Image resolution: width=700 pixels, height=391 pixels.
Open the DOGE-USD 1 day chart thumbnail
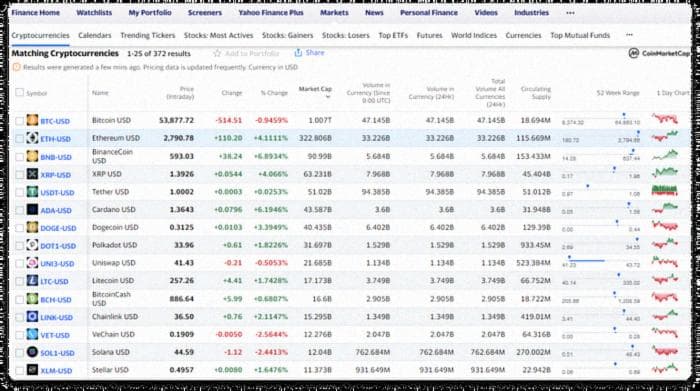665,226
